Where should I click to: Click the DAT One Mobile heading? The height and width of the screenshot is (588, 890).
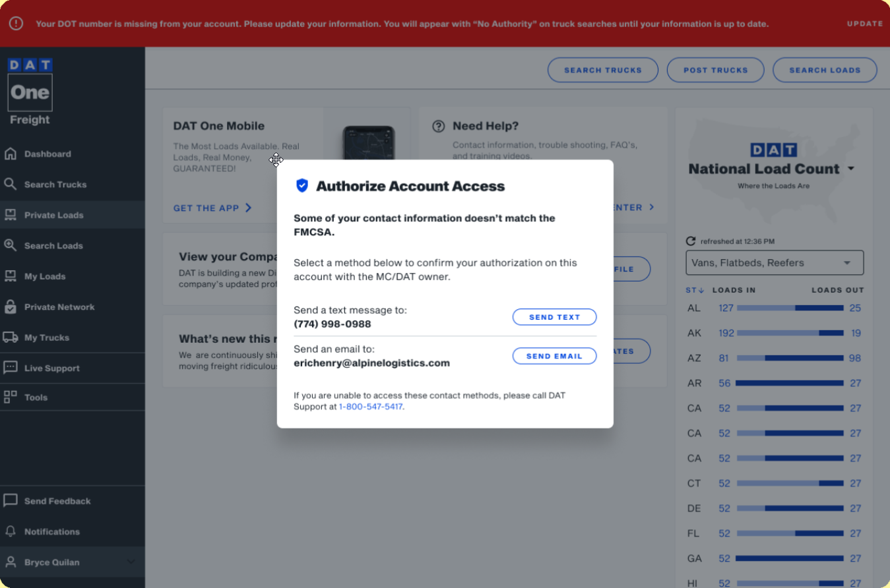(x=218, y=126)
